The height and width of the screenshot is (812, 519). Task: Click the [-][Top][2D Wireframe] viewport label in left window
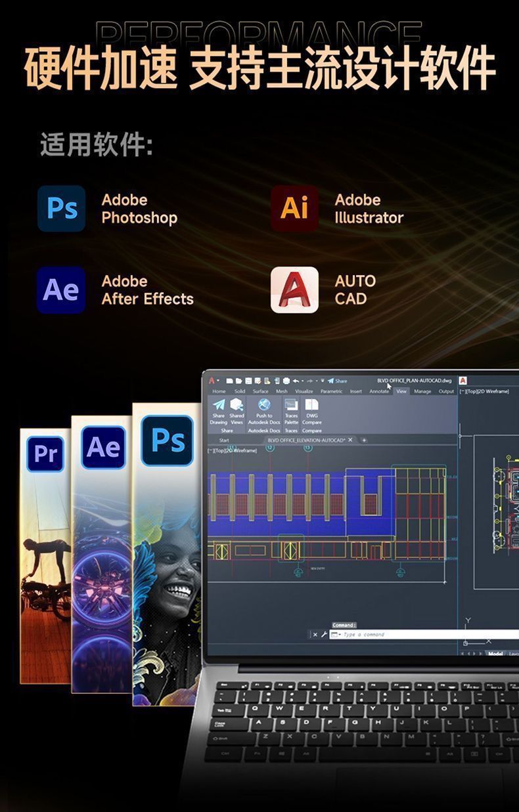click(232, 451)
